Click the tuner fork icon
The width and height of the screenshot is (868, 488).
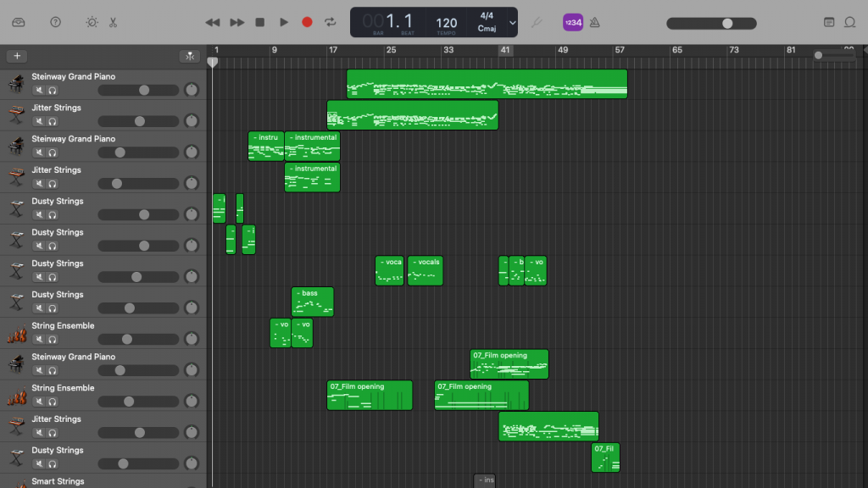[536, 22]
